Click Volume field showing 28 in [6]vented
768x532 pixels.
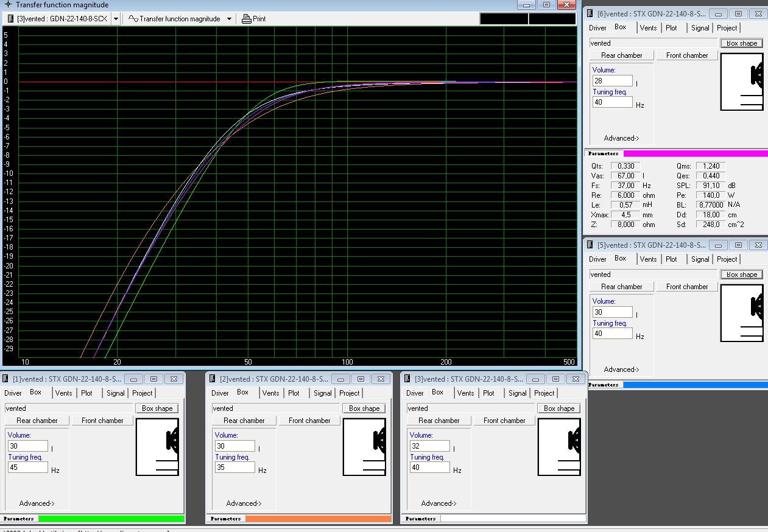[613, 80]
